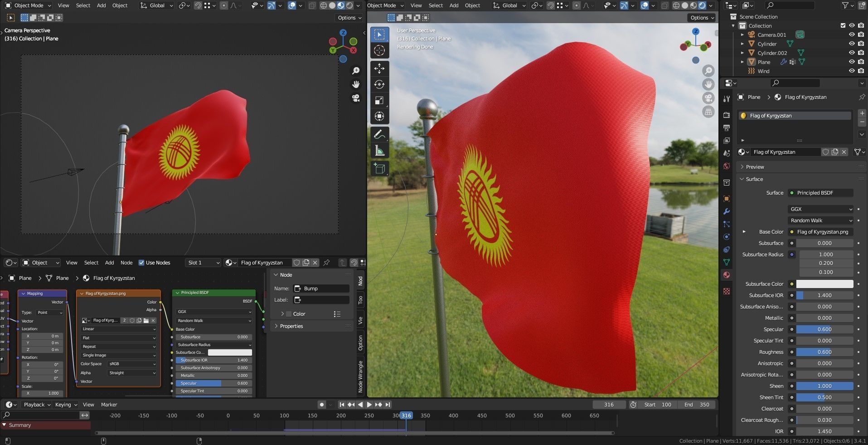Expand Properties section in Node sidebar
The height and width of the screenshot is (445, 868).
coord(291,326)
